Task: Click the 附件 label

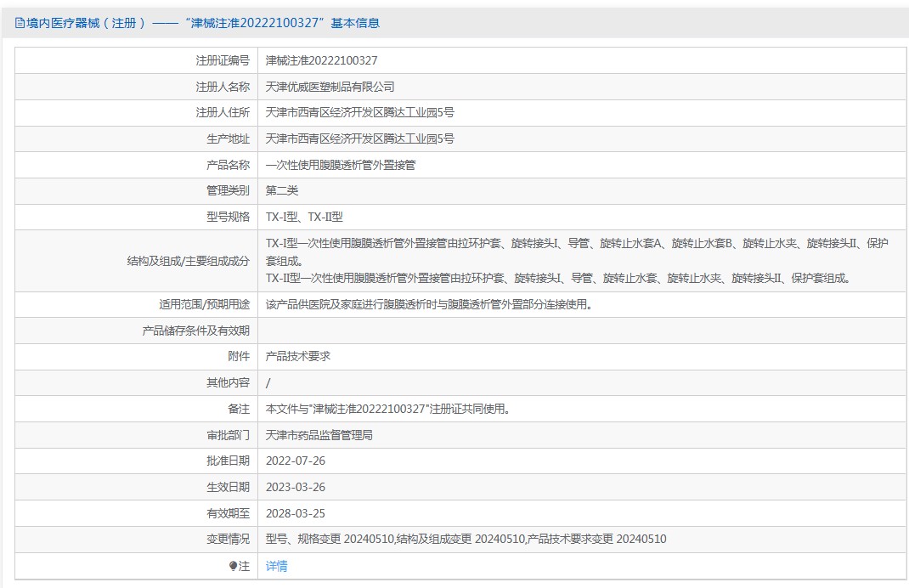Action: pos(239,356)
